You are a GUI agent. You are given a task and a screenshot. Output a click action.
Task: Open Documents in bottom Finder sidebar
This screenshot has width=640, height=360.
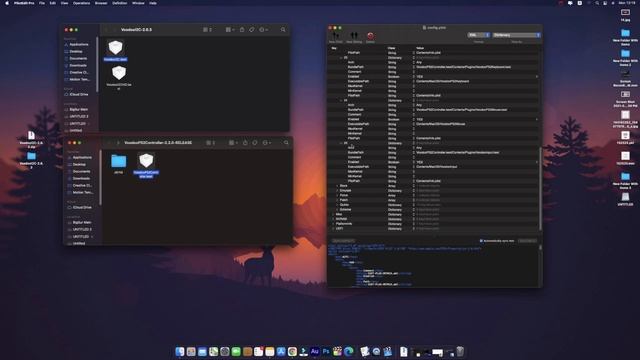pyautogui.click(x=80, y=171)
